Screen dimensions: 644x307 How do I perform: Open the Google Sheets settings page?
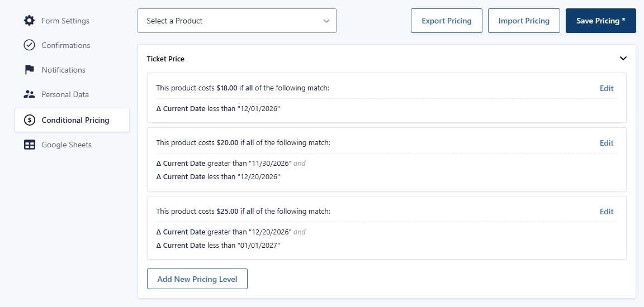[66, 145]
